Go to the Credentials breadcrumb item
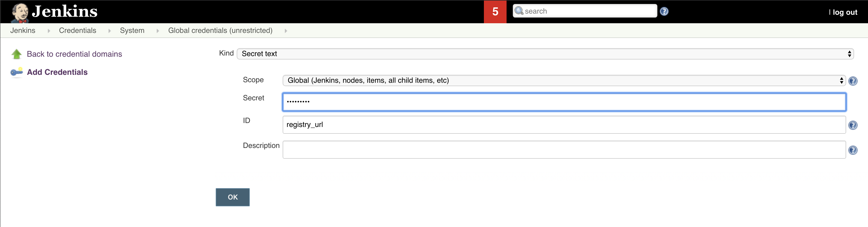Screen dimensions: 868x227 [77, 31]
